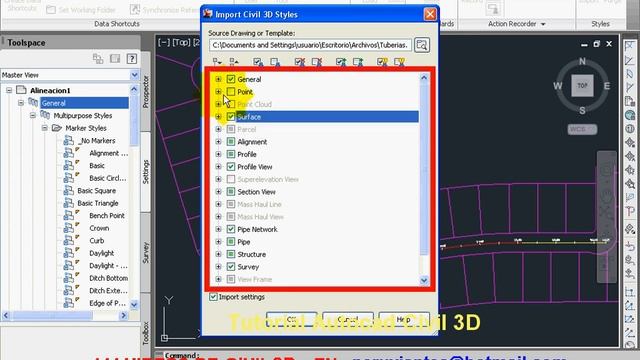Toggle the Alignment category checkbox
640x360 pixels.
pyautogui.click(x=231, y=142)
